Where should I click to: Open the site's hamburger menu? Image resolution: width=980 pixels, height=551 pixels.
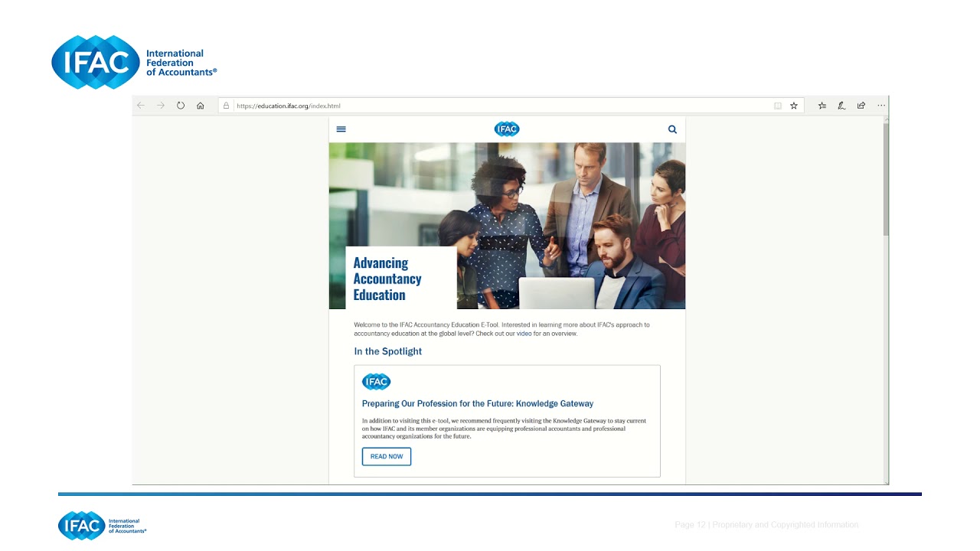point(341,129)
